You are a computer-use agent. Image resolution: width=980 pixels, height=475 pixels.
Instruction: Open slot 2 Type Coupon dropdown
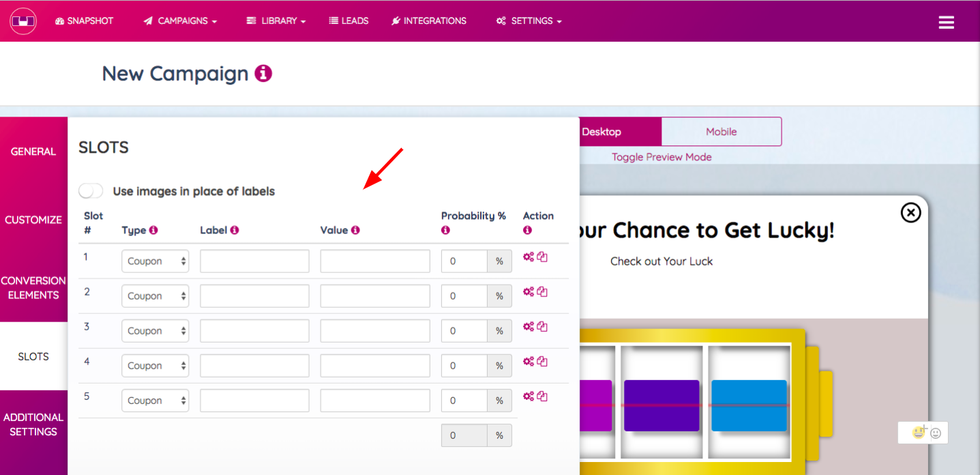(x=155, y=296)
